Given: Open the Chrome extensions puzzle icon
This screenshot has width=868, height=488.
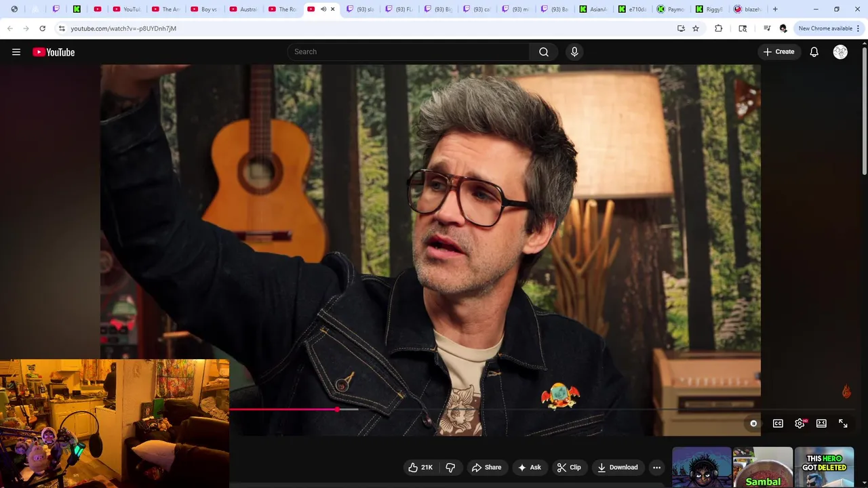Looking at the screenshot, I should [x=719, y=28].
